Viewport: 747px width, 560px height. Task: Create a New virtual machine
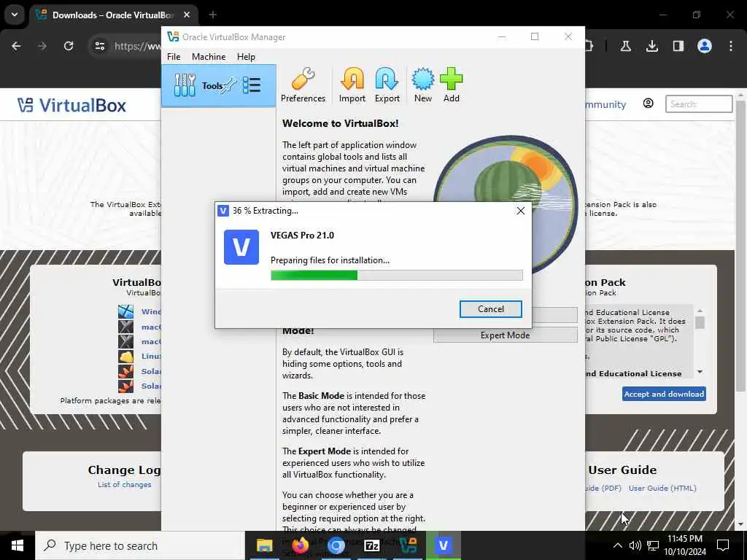[x=422, y=85]
